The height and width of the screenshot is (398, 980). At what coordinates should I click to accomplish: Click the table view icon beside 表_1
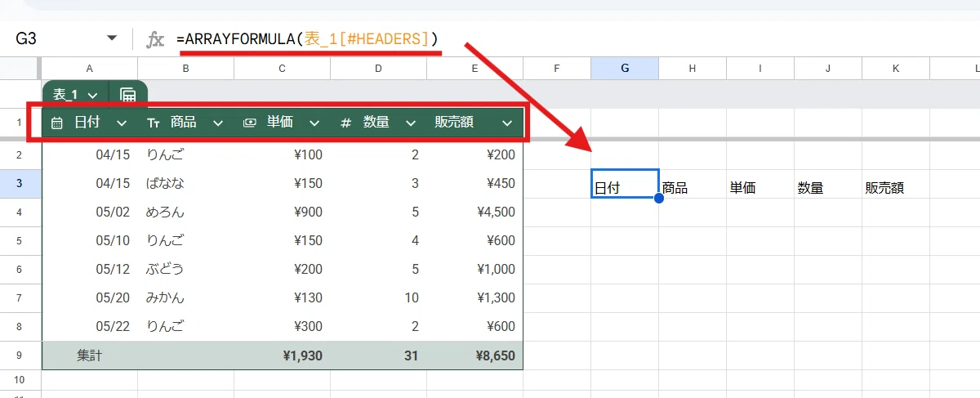128,96
